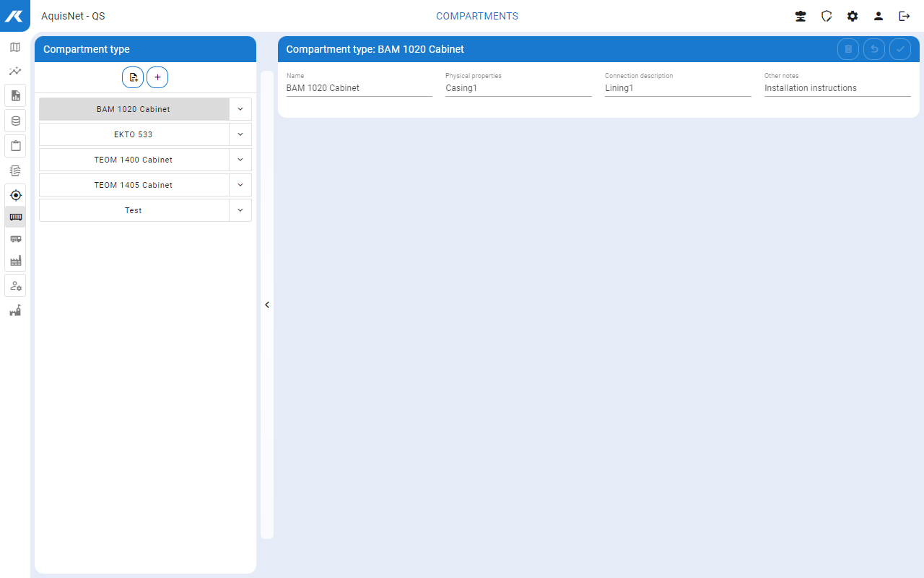
Task: Click the logout icon at top right
Action: click(904, 16)
